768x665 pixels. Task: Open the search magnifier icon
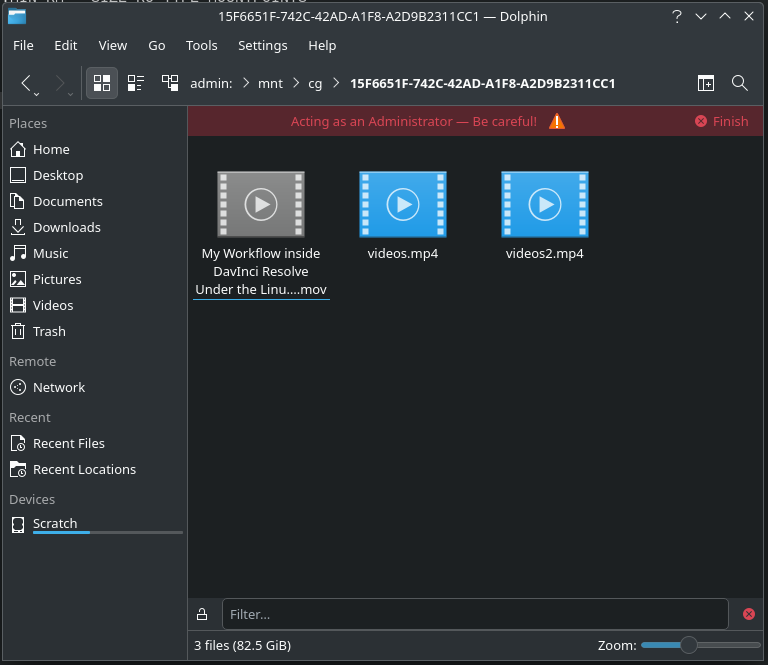click(x=740, y=83)
